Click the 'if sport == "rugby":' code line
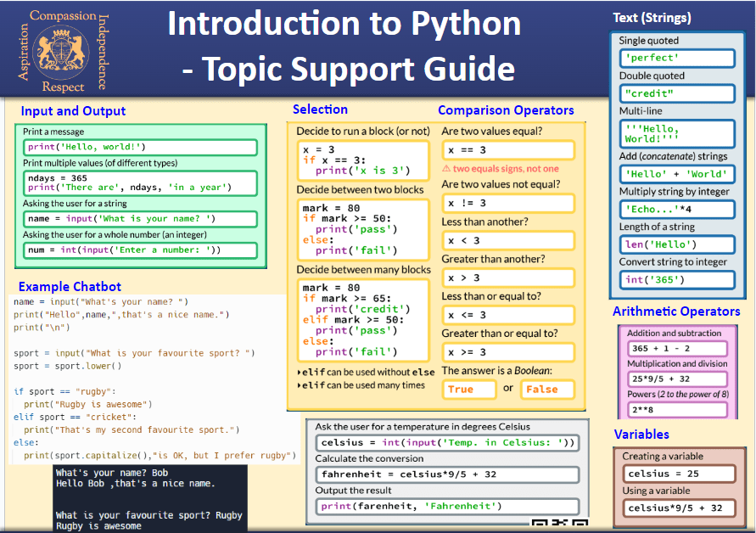Screen dimensions: 756x533 pyautogui.click(x=64, y=391)
